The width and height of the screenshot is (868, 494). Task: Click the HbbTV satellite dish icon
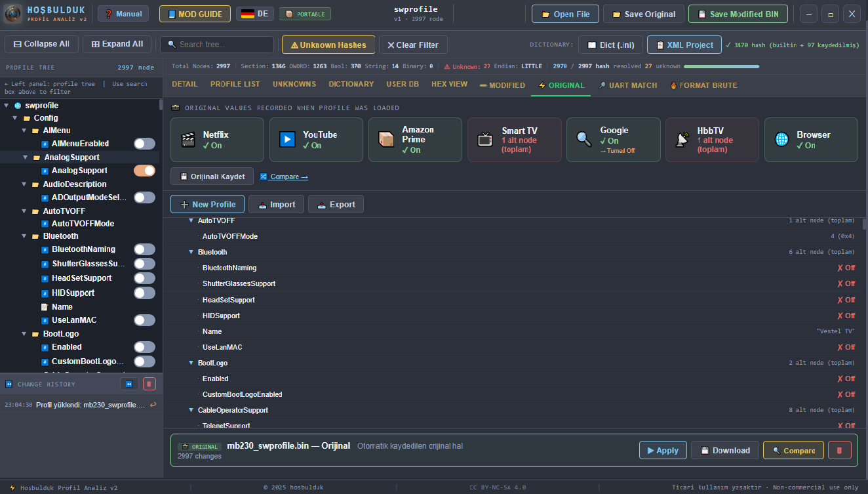(x=682, y=139)
